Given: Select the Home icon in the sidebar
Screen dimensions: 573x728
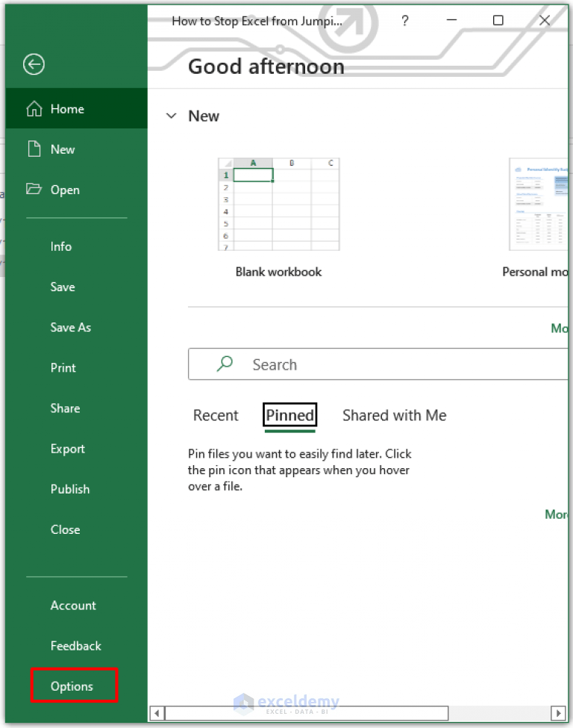Looking at the screenshot, I should click(x=34, y=108).
